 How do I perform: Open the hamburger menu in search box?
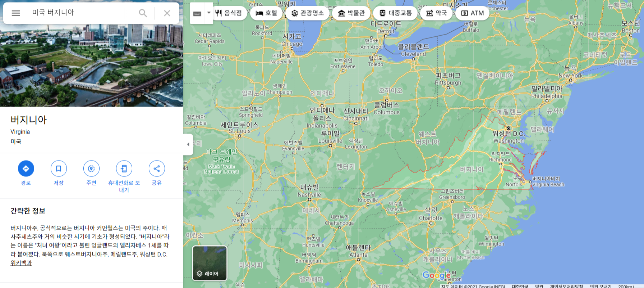[16, 13]
